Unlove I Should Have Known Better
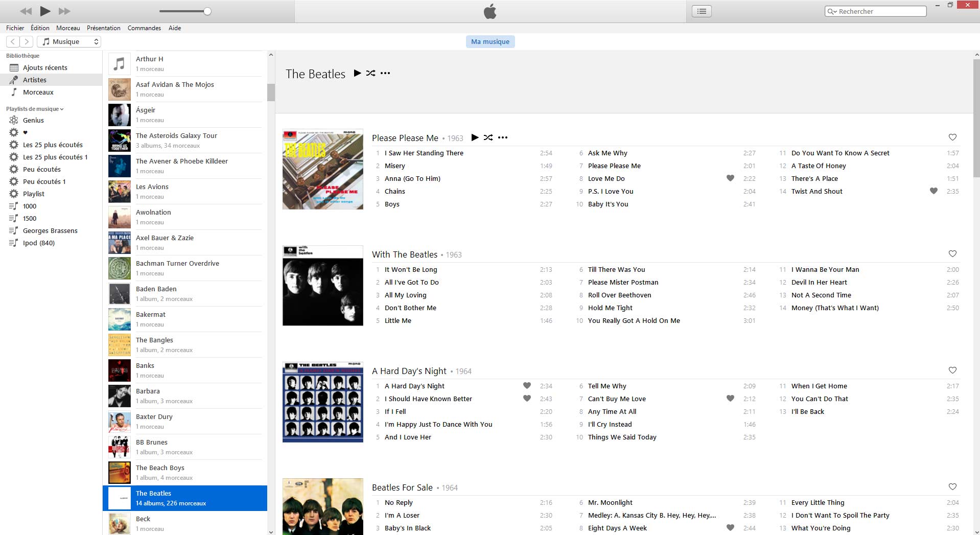 coord(527,399)
